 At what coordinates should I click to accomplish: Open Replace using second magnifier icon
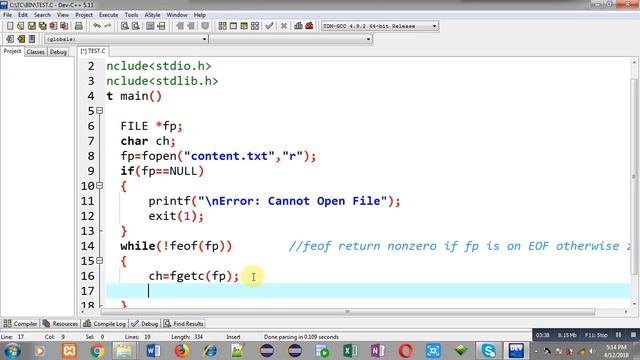point(136,26)
